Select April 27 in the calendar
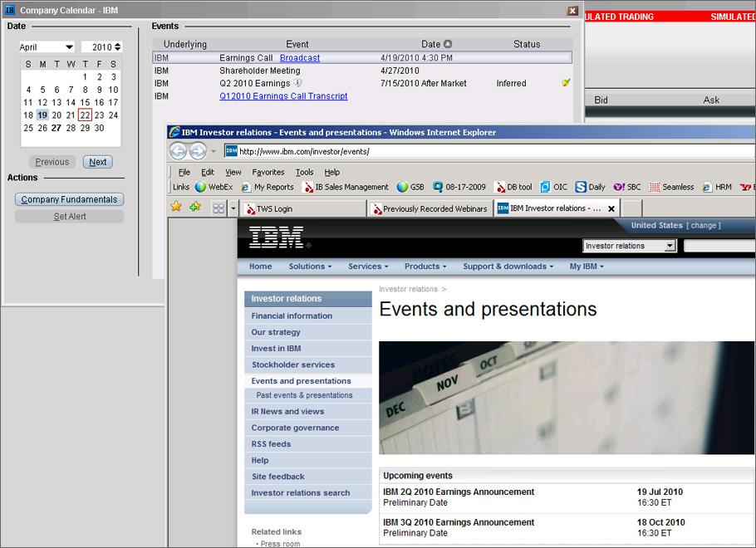This screenshot has width=756, height=548. (56, 128)
